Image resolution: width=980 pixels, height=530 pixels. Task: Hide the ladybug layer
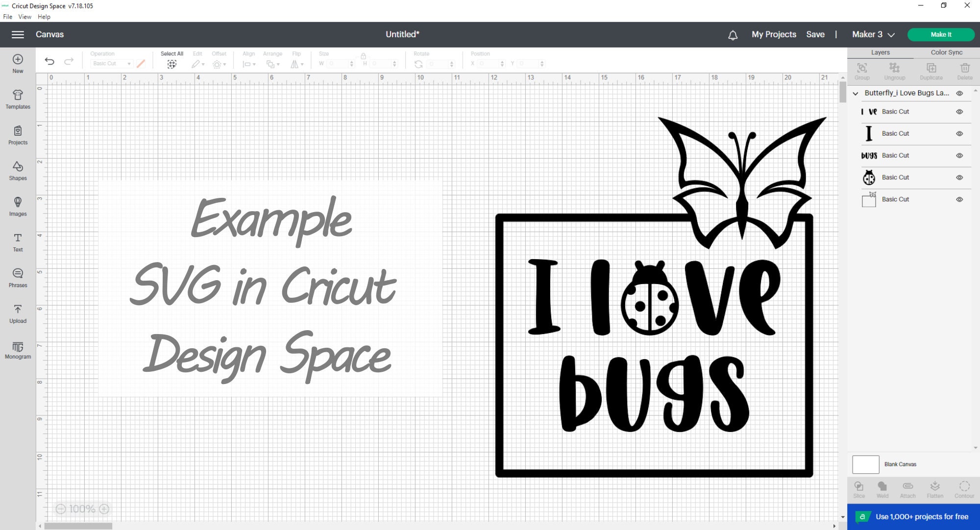pos(959,177)
